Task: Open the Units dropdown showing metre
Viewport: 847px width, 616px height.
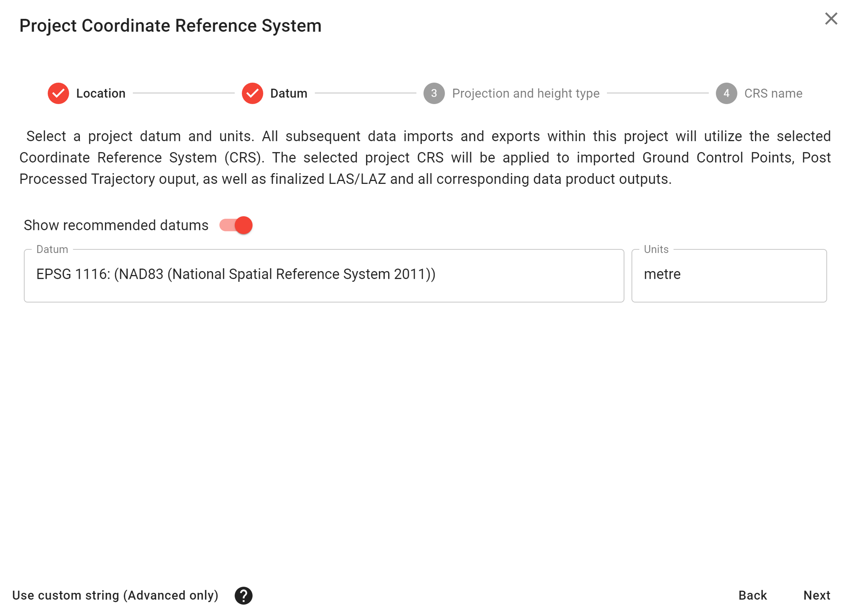Action: pos(729,276)
